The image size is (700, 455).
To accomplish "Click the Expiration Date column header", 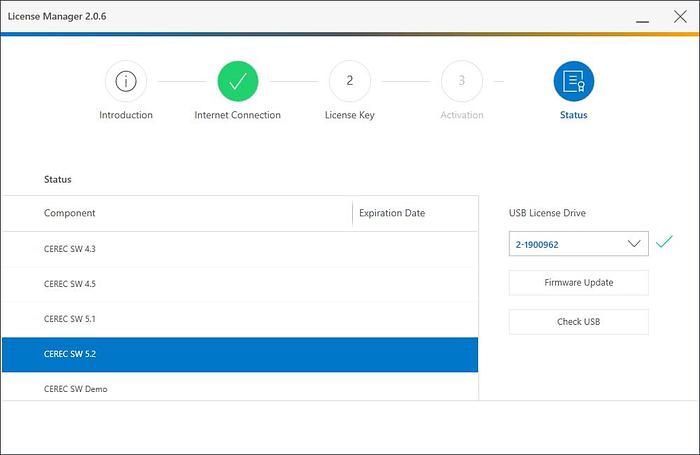I will (392, 213).
